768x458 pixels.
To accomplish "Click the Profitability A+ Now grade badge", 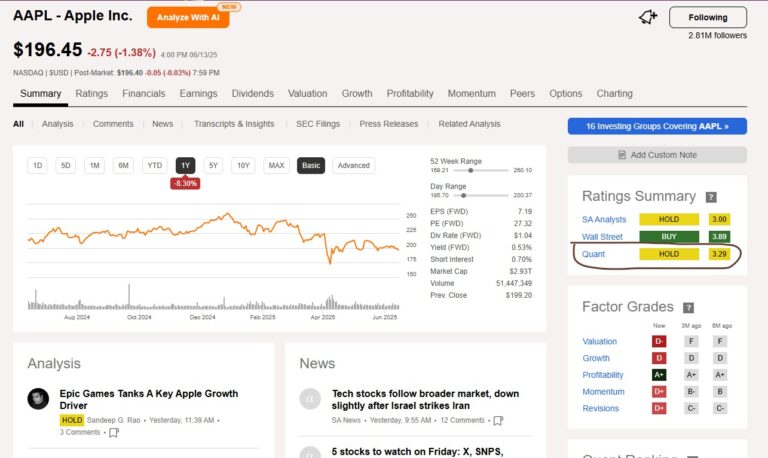I will 659,375.
